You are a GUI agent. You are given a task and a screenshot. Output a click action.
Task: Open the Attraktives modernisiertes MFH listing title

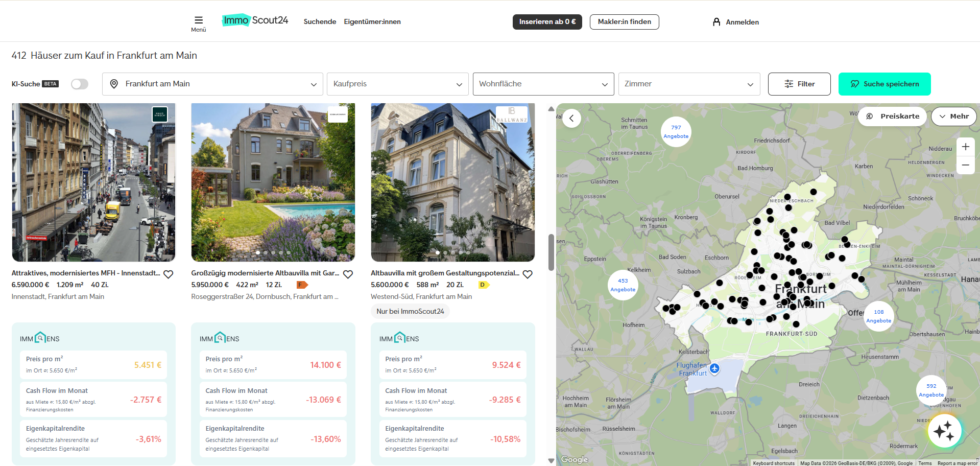tap(86, 273)
